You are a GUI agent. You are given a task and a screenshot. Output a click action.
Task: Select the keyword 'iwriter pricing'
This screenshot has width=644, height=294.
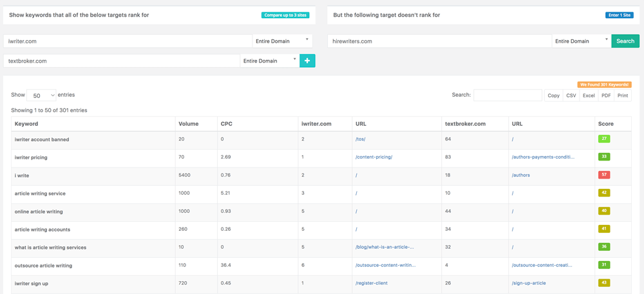[32, 157]
